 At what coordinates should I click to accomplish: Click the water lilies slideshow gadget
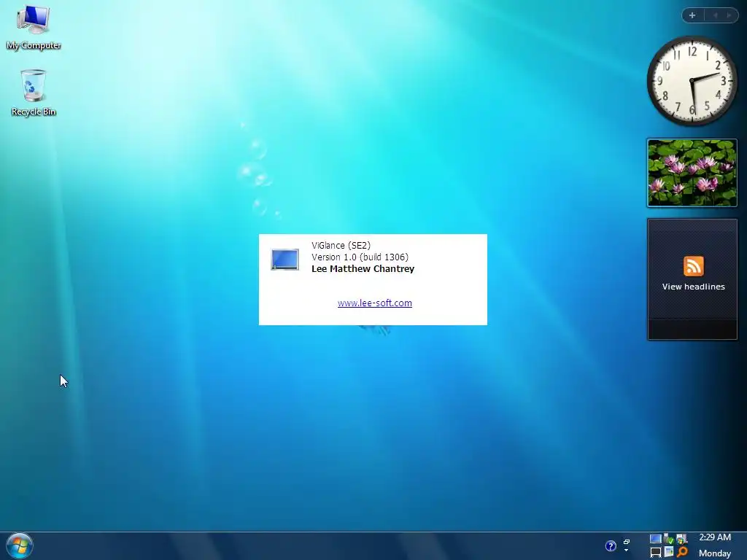pyautogui.click(x=692, y=173)
